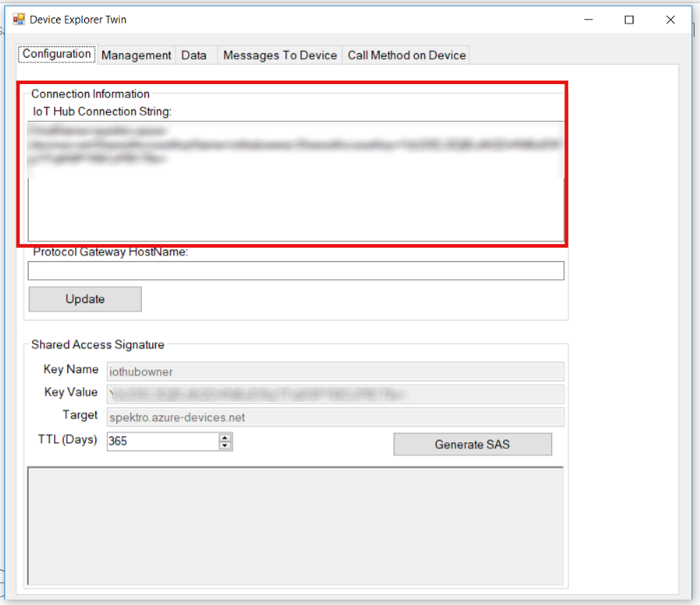Close the Device Explorer Twin window
The image size is (700, 605).
tap(670, 19)
